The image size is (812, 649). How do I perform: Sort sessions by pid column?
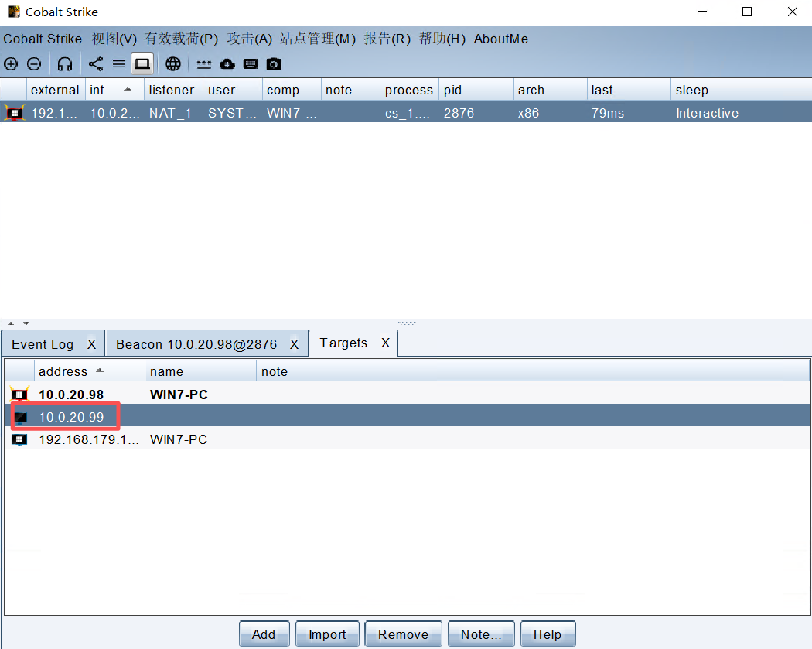(x=476, y=90)
